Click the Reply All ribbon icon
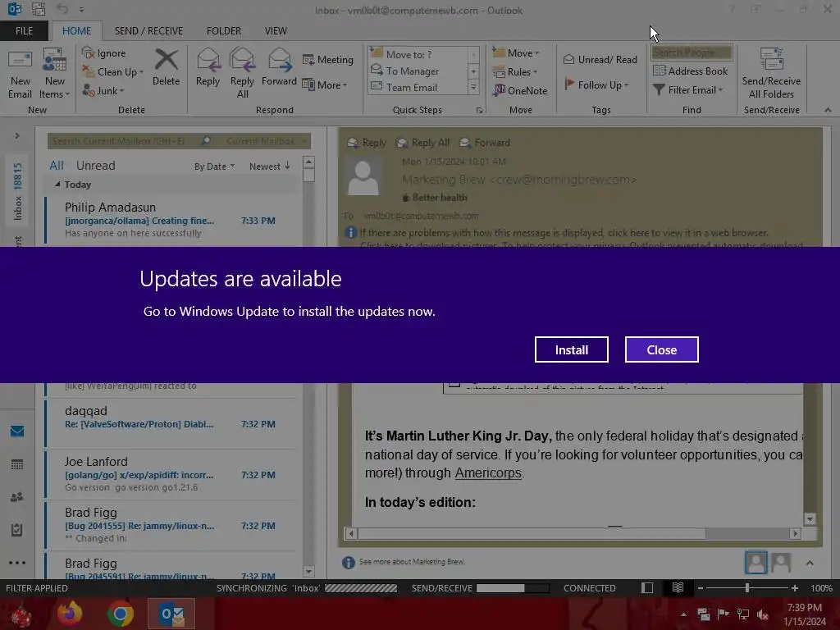The width and height of the screenshot is (840, 630). [242, 73]
